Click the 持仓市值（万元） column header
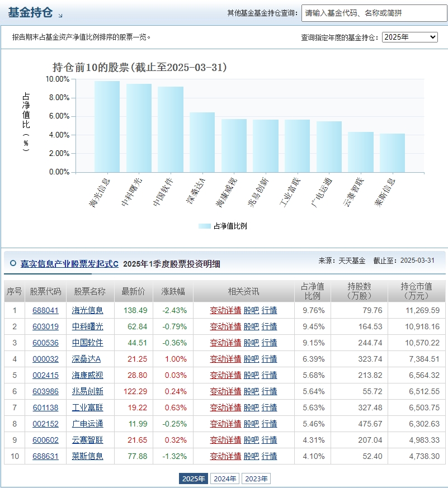This screenshot has width=448, height=488. point(416,291)
